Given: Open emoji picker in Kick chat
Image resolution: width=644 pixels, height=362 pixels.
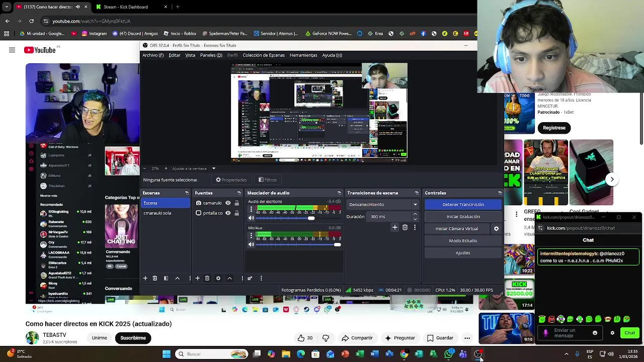Looking at the screenshot, I should click(595, 333).
